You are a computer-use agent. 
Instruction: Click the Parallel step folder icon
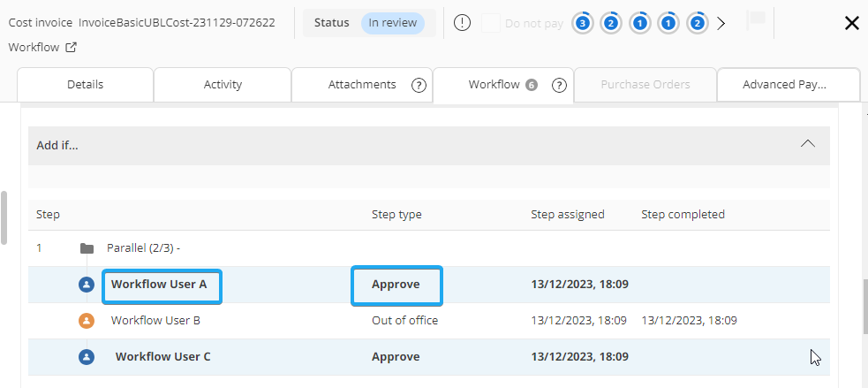click(87, 248)
